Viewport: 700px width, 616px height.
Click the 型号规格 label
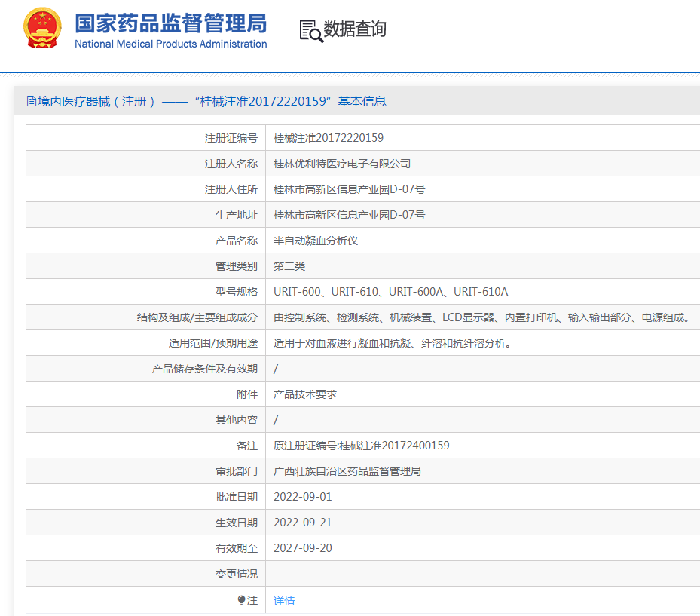236,292
